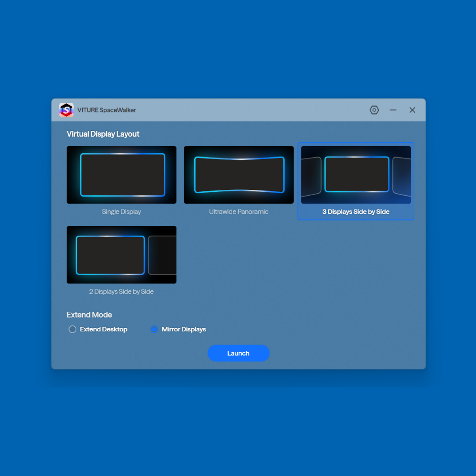Image resolution: width=476 pixels, height=476 pixels.
Task: Click the 3 Displays Side by Side label
Action: [356, 212]
